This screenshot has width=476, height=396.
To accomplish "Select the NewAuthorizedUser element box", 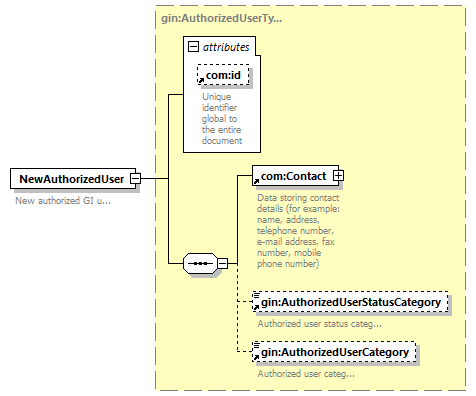I will (73, 179).
